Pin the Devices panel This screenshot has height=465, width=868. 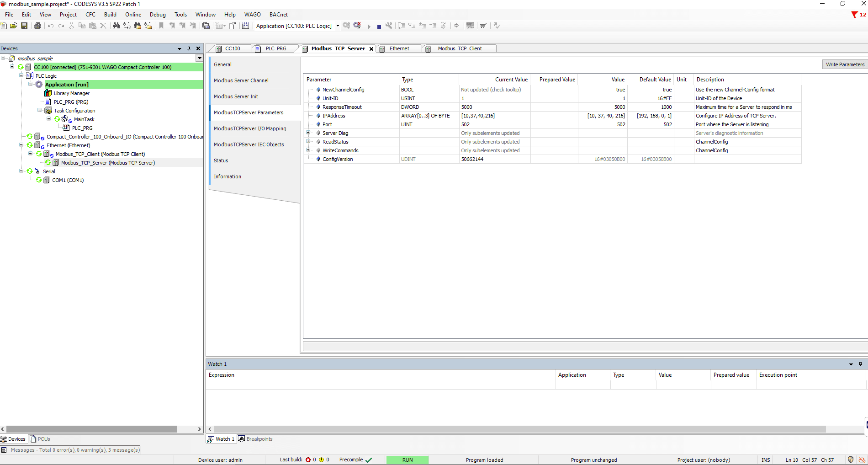[x=189, y=48]
